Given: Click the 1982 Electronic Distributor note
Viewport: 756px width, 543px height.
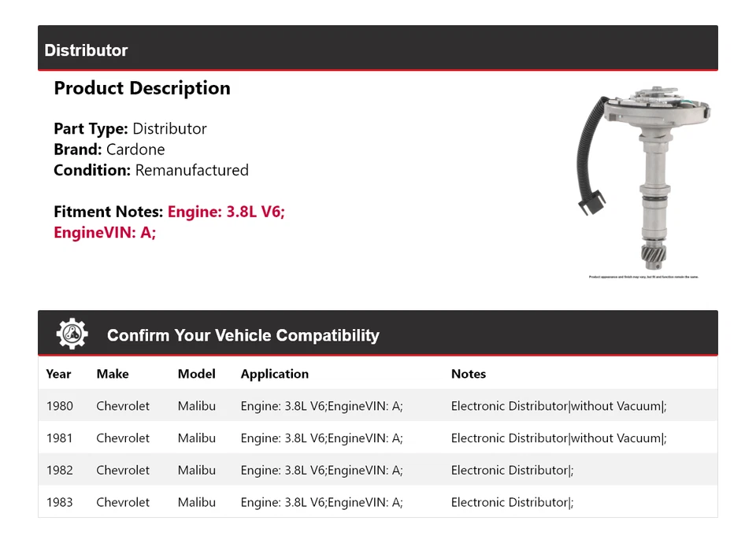Looking at the screenshot, I should tap(511, 470).
